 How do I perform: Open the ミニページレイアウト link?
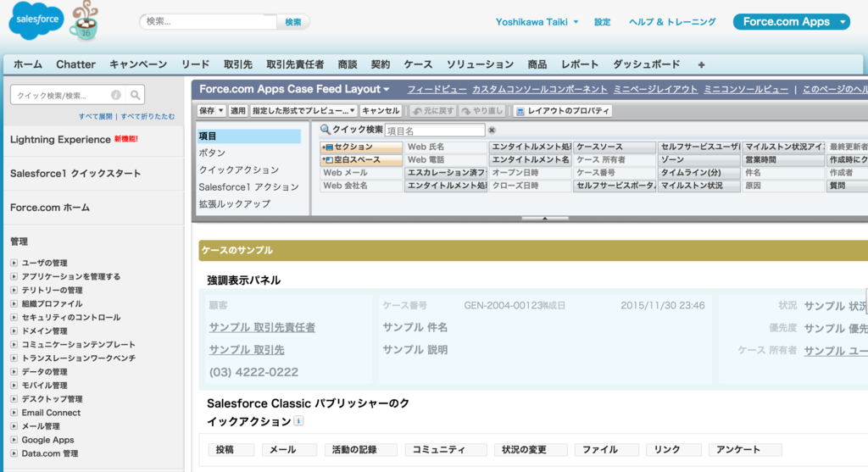pyautogui.click(x=655, y=89)
